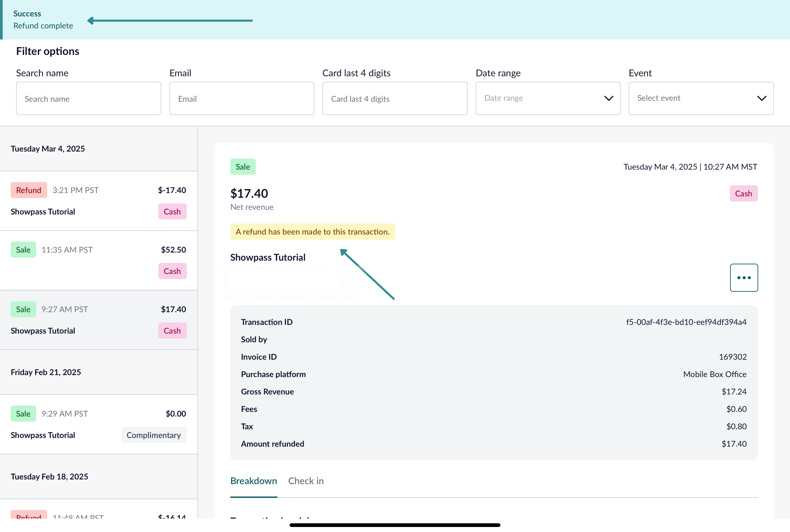The height and width of the screenshot is (532, 790).
Task: Click the Complimentary payment badge
Action: (x=154, y=435)
